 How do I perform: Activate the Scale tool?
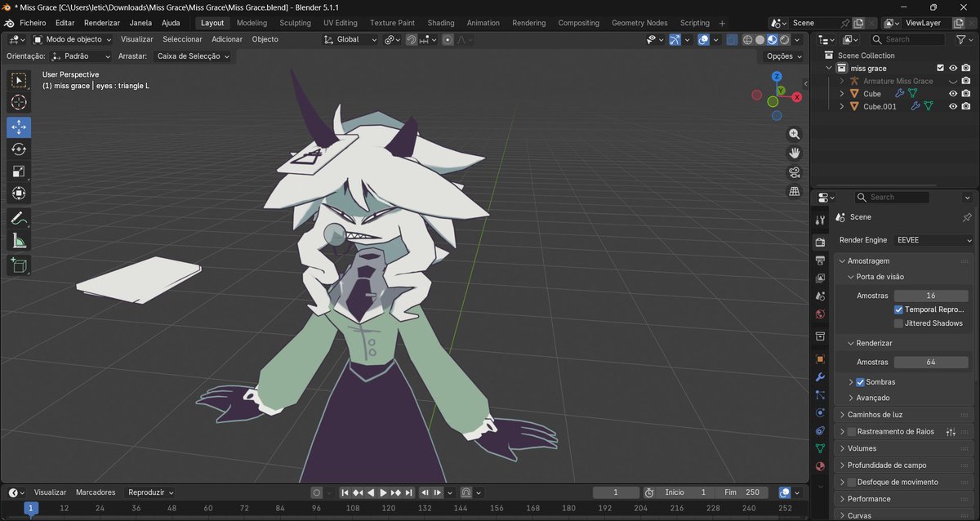(19, 171)
